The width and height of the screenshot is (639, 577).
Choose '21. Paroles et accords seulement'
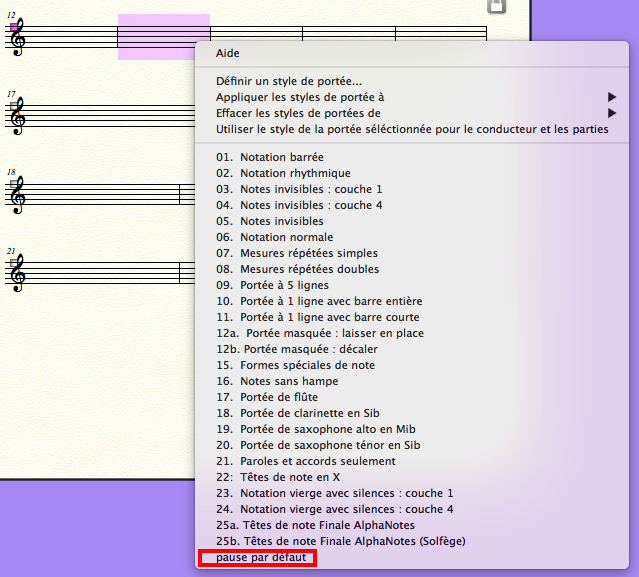click(x=306, y=461)
